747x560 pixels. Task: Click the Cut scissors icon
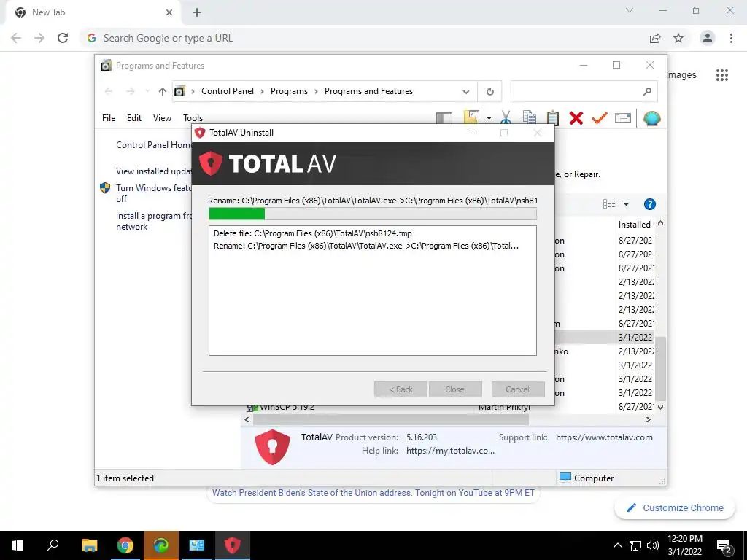[x=506, y=117]
